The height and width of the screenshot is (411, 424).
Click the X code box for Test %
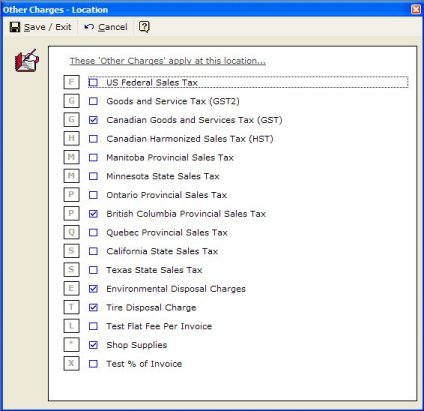point(71,363)
